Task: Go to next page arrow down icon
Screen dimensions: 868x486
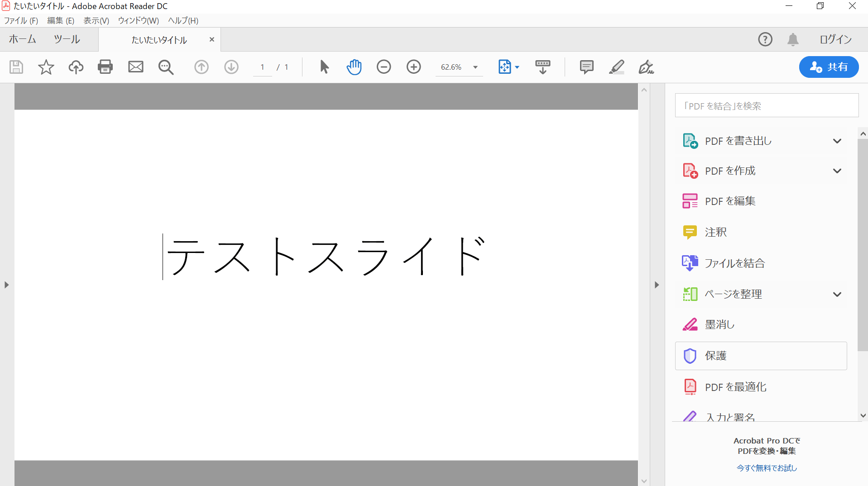Action: 231,67
